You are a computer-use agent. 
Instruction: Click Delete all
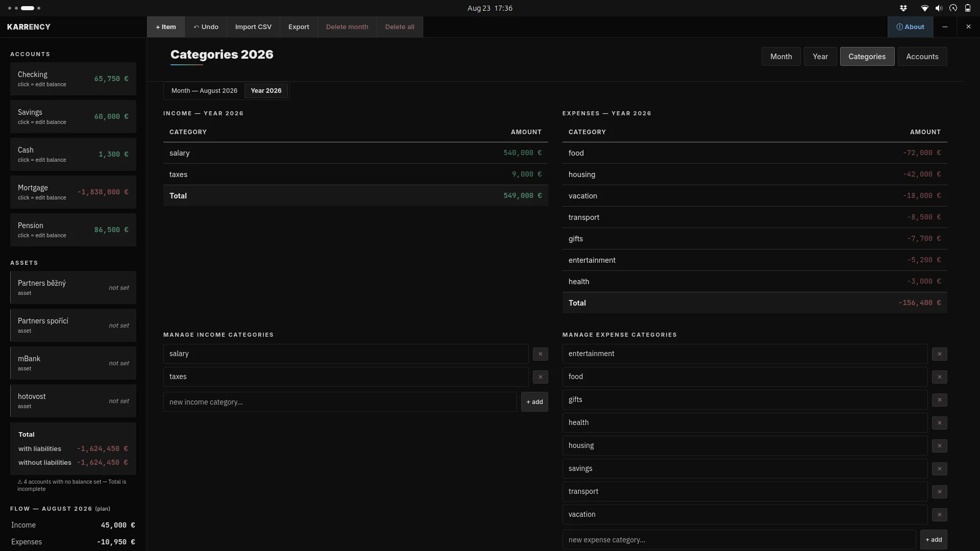[x=400, y=27]
